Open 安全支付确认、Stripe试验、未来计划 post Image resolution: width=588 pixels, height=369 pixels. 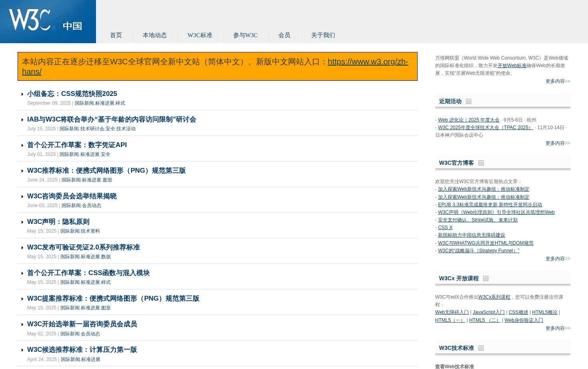point(478,220)
